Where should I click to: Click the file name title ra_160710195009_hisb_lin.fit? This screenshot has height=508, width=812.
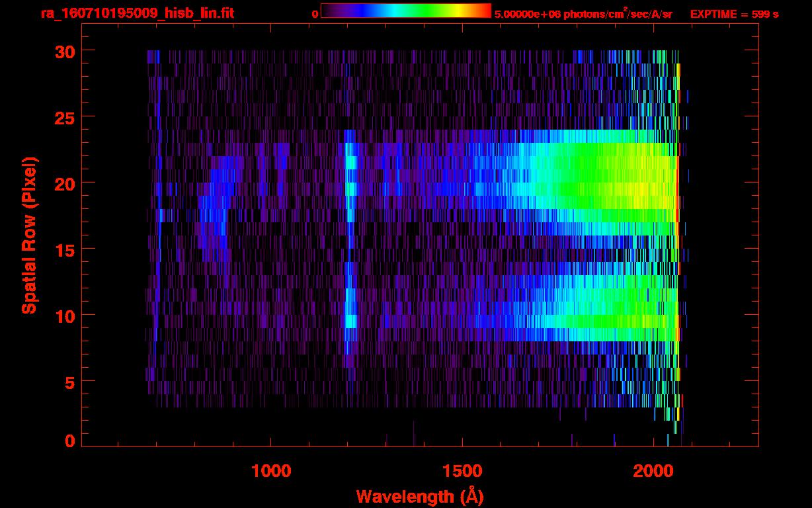click(x=137, y=13)
